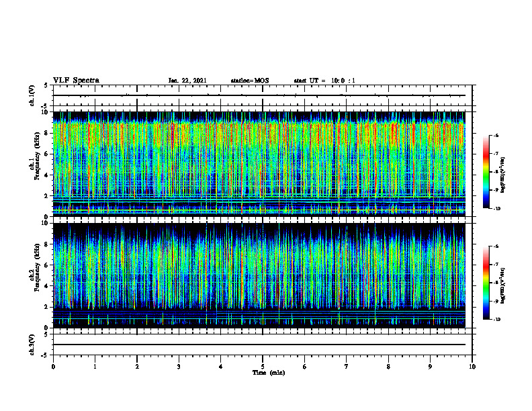The width and height of the screenshot is (532, 411).
Task: Click the ch.2 frequency tick '10'
Action: [45, 224]
